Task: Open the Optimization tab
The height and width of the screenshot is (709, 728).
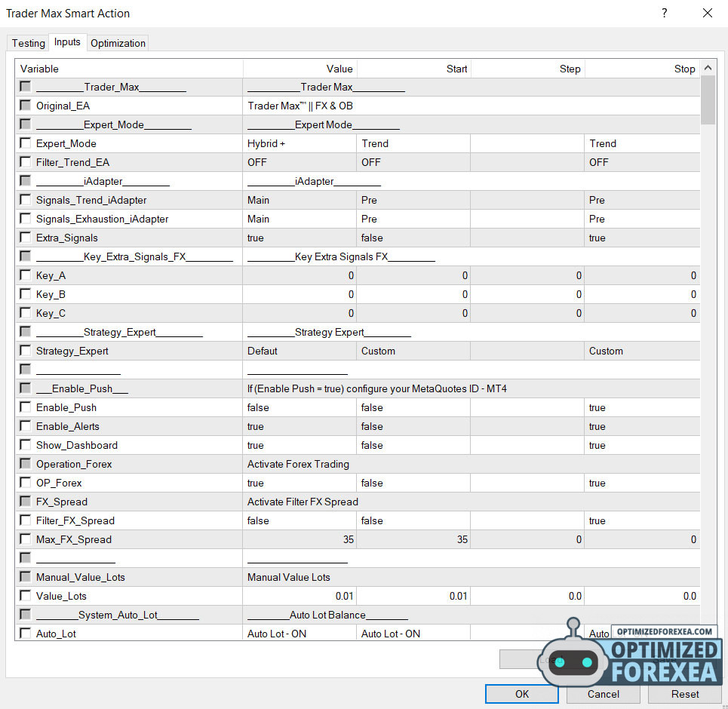Action: click(118, 43)
